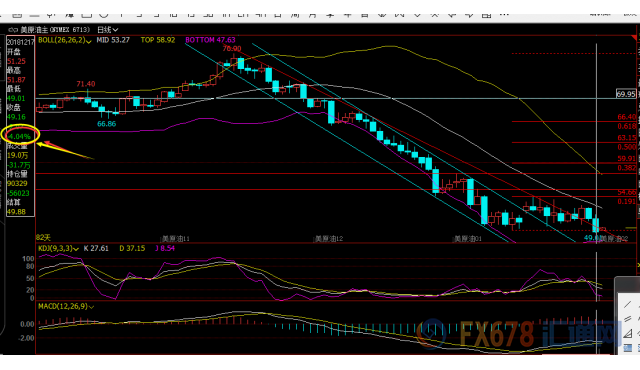
Task: Click the 0.618 retracement level label
Action: click(x=627, y=126)
